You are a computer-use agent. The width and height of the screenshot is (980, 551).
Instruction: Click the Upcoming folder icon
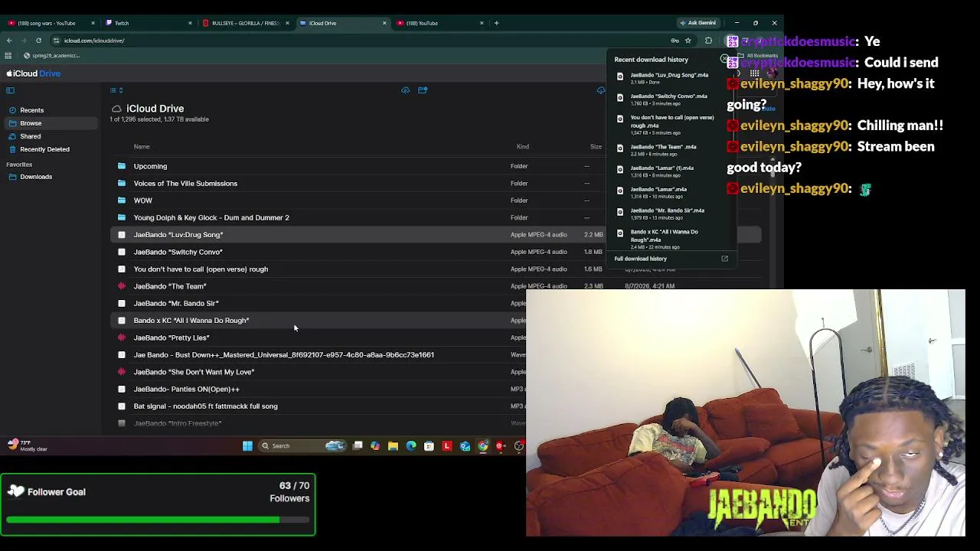[x=122, y=166]
